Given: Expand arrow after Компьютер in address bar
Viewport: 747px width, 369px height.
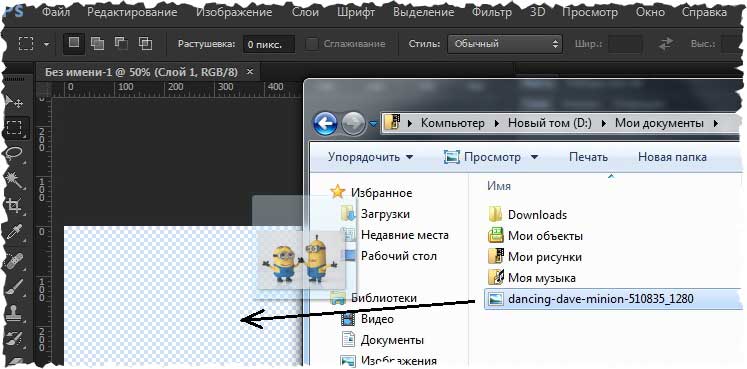Looking at the screenshot, I should [x=496, y=124].
